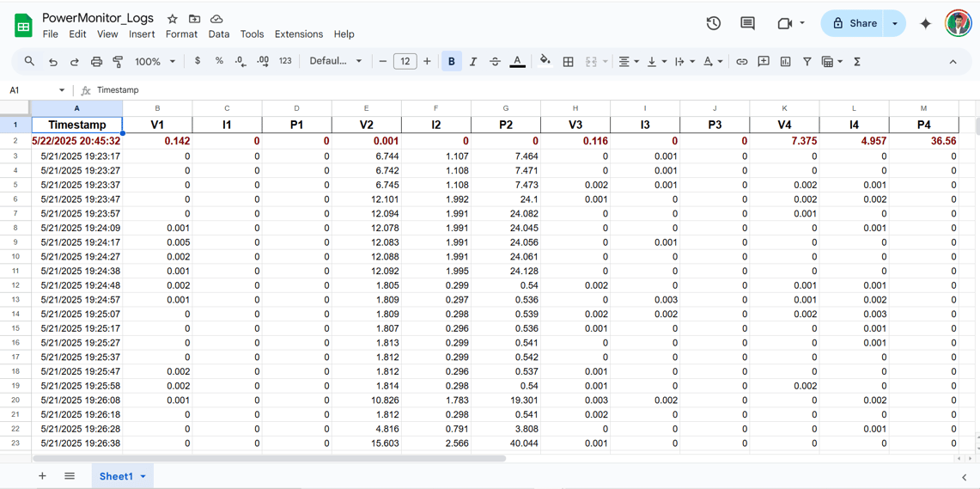The width and height of the screenshot is (980, 489).
Task: Open text wrapping dropdown
Action: point(685,61)
